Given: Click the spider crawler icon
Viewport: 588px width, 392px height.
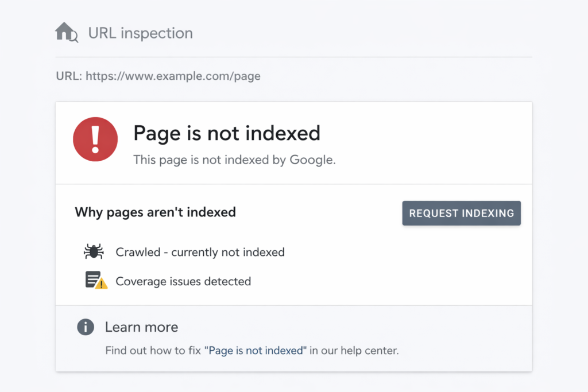Looking at the screenshot, I should (x=94, y=252).
